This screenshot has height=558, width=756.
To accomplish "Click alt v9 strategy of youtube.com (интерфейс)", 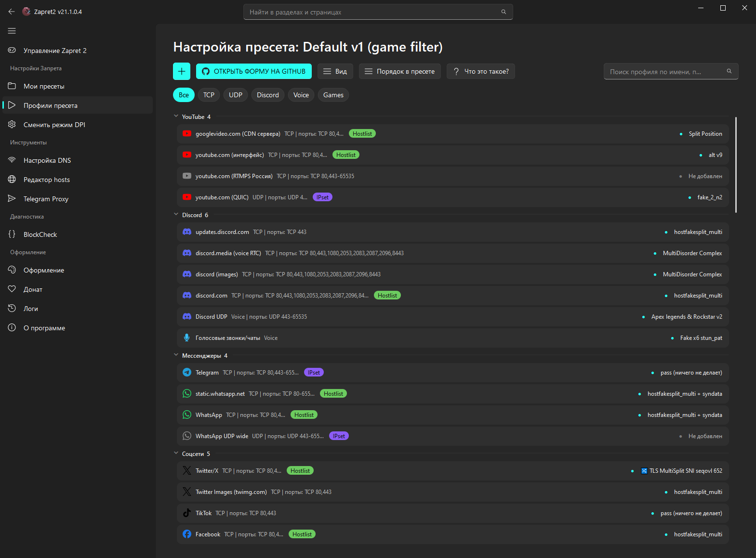I will click(716, 155).
